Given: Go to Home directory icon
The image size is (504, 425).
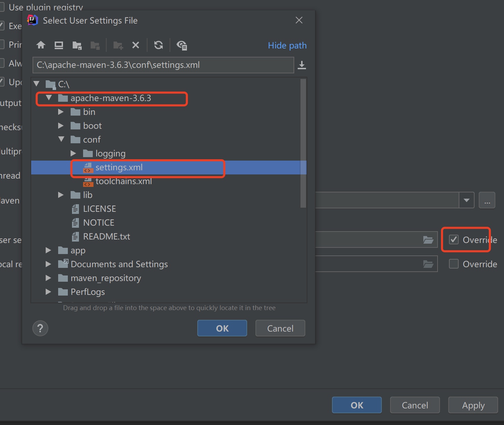Looking at the screenshot, I should pos(41,45).
